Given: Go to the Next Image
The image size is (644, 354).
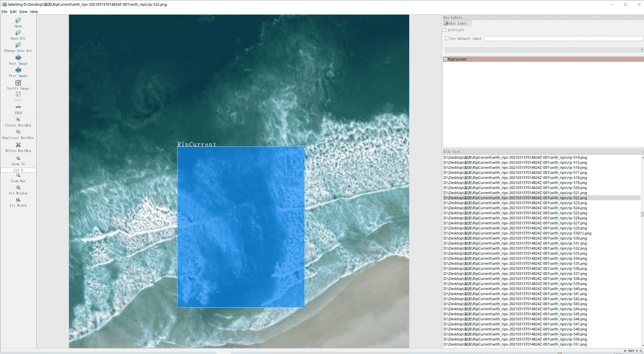Looking at the screenshot, I should [18, 57].
